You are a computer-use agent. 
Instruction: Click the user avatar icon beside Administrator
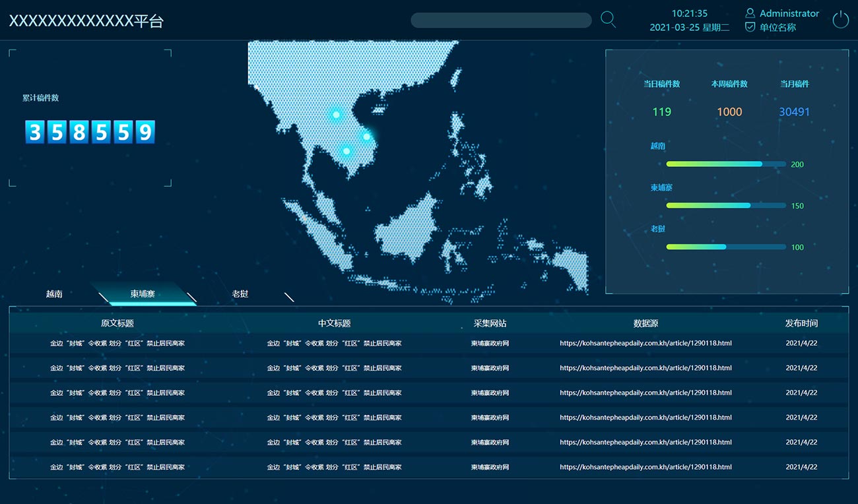[x=750, y=13]
